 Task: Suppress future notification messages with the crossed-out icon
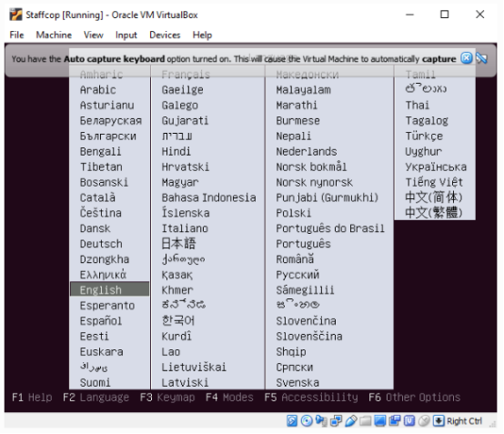tap(481, 58)
